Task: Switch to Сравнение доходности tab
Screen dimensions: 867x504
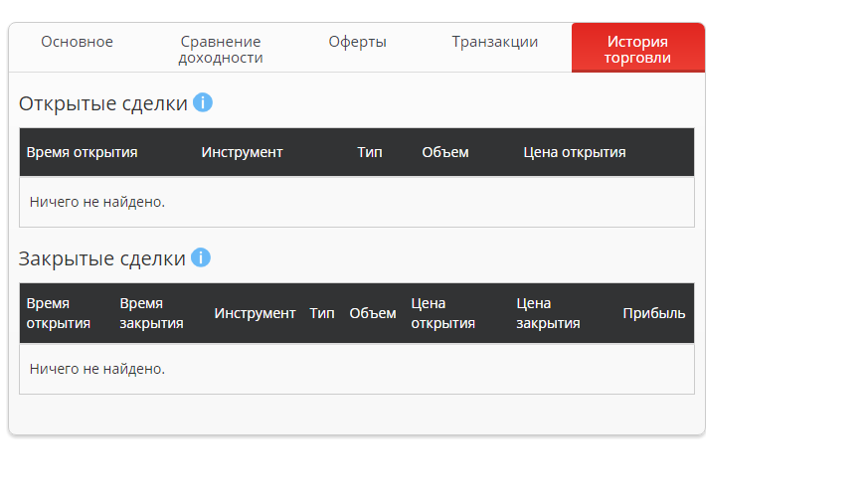Action: (221, 49)
